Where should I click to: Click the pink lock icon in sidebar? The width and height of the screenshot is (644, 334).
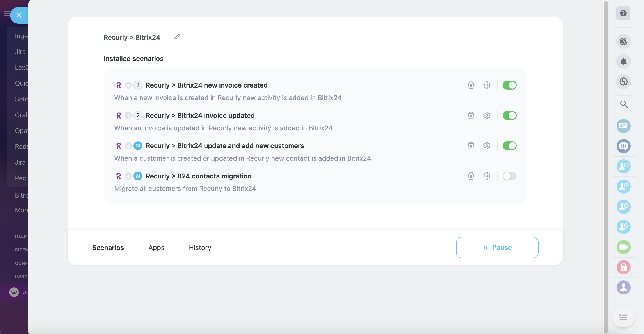point(623,268)
